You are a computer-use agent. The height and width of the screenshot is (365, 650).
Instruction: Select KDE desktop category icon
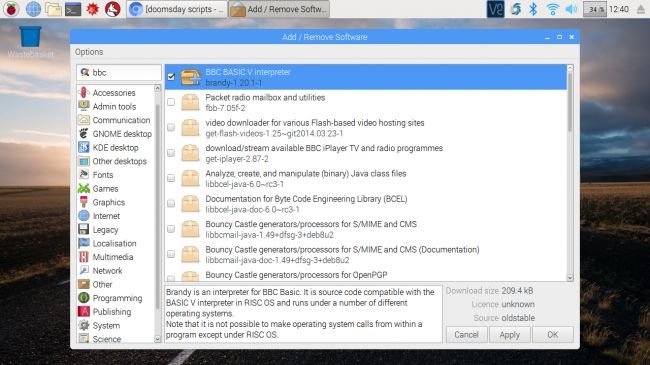pos(83,147)
